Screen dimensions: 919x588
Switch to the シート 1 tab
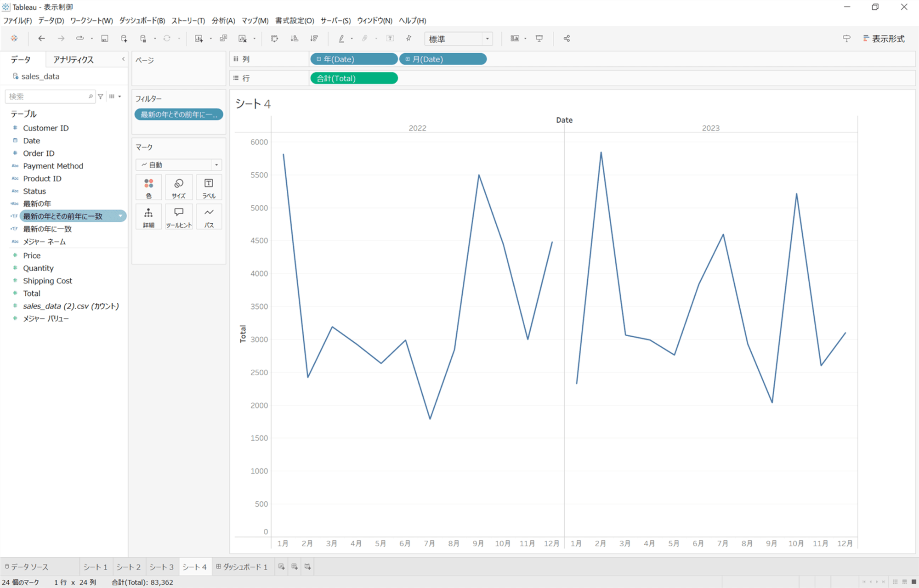[96, 567]
